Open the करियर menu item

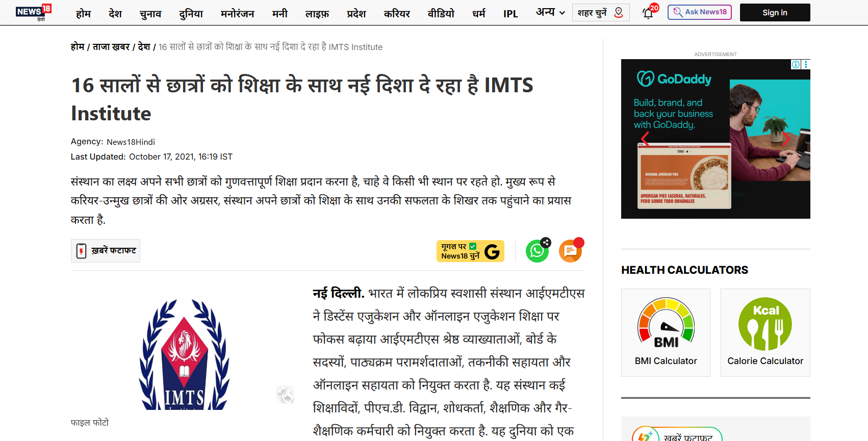[x=397, y=14]
